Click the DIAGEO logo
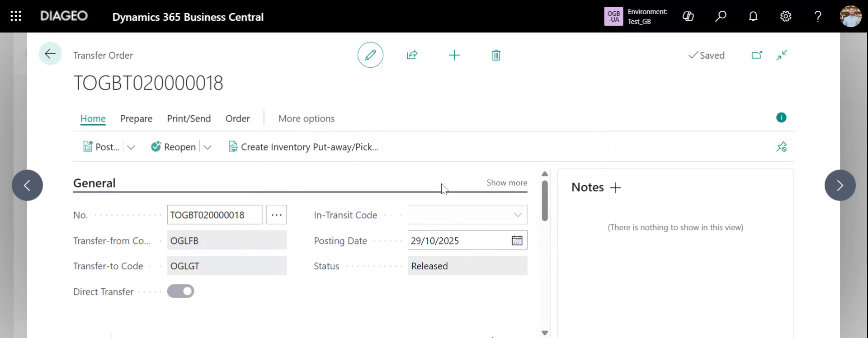Viewport: 868px width, 338px height. pos(64,16)
